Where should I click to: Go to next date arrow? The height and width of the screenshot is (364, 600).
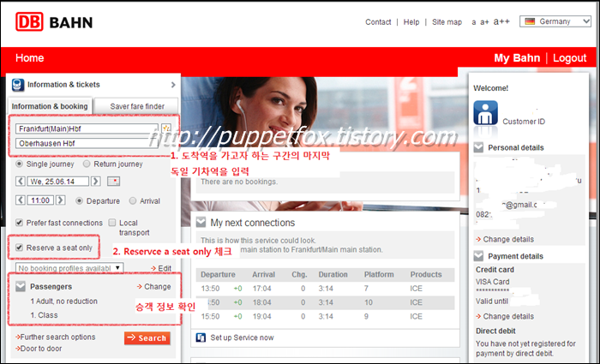[x=96, y=182]
